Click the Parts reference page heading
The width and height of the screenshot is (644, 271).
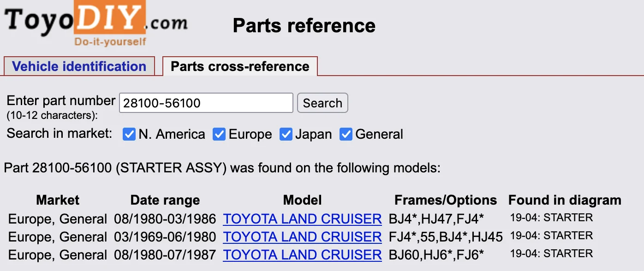tap(304, 25)
